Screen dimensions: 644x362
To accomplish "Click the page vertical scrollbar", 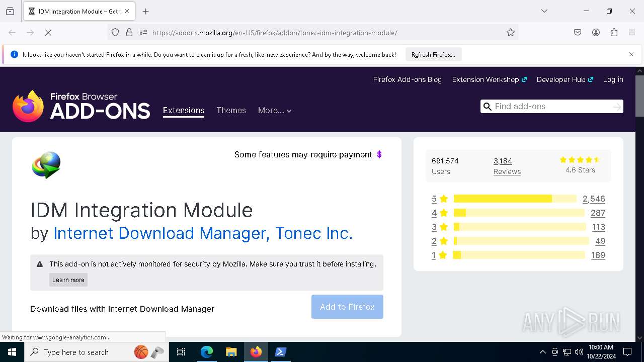I will [639, 96].
